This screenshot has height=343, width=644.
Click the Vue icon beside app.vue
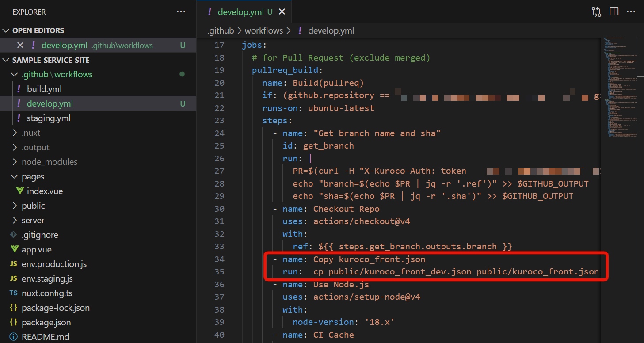click(14, 249)
